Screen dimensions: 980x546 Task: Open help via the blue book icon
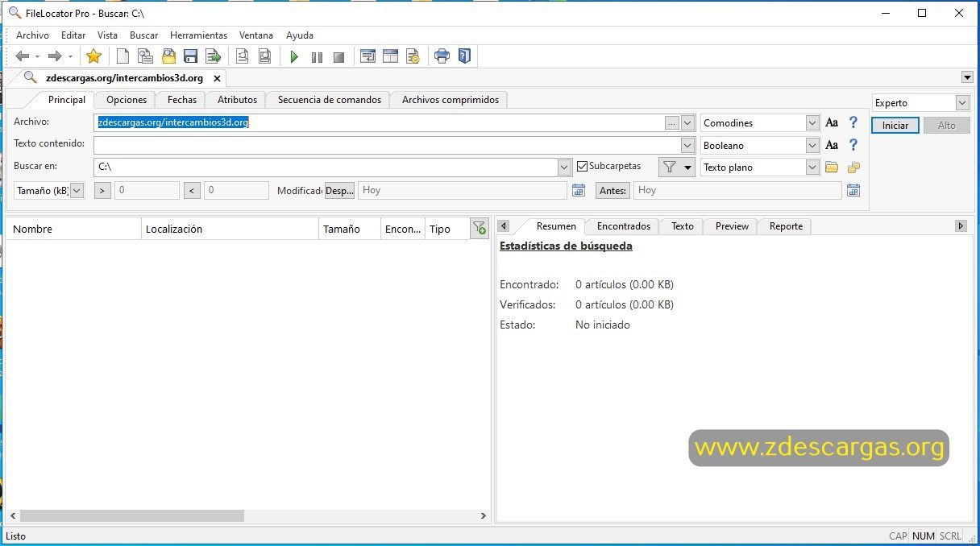464,56
